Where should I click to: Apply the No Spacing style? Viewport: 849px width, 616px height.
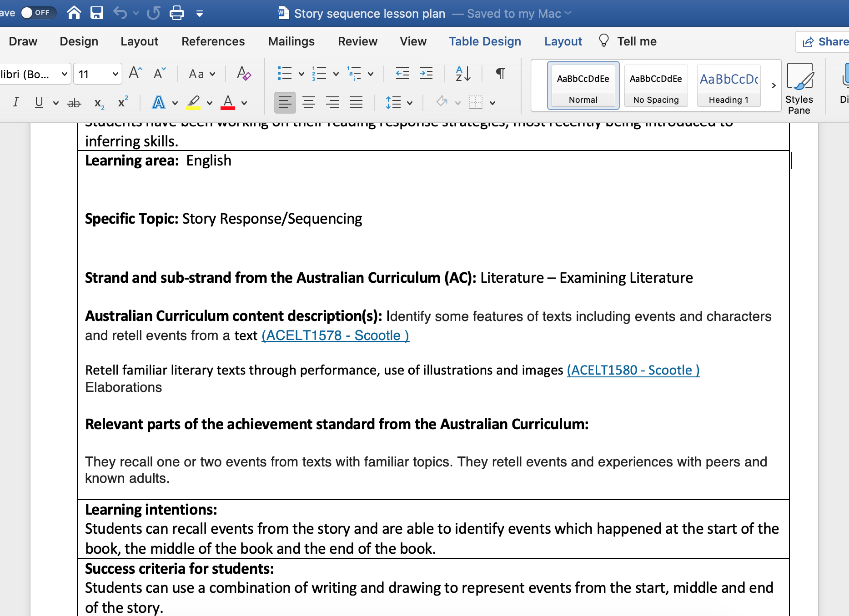tap(656, 85)
